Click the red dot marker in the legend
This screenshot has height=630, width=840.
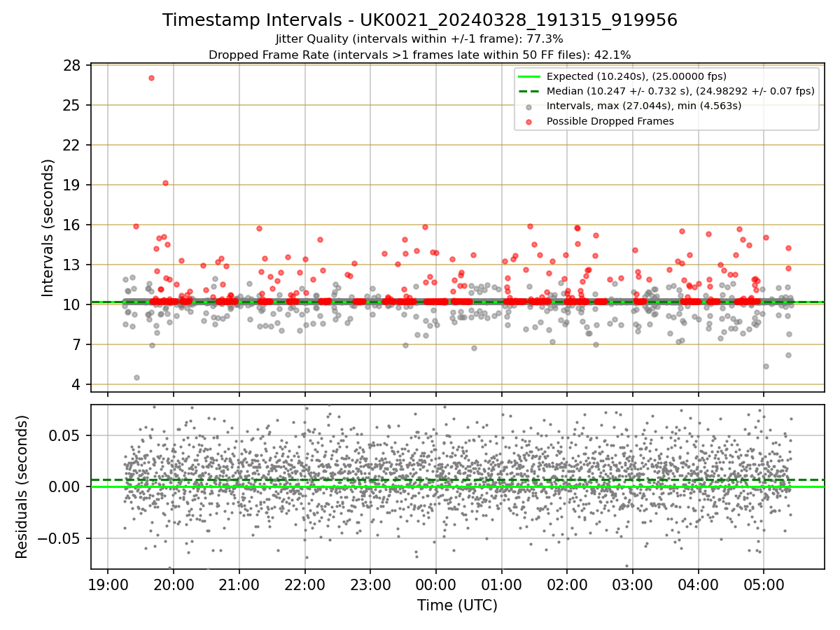coord(529,121)
